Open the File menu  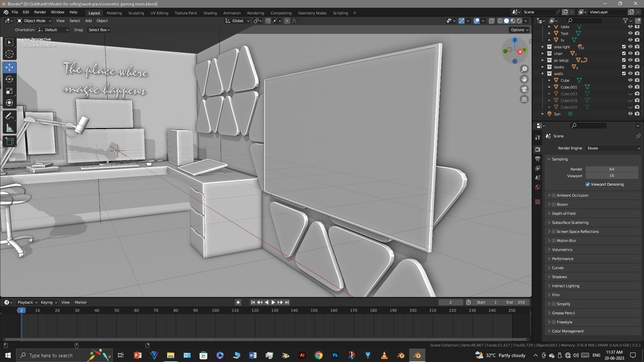pos(15,12)
